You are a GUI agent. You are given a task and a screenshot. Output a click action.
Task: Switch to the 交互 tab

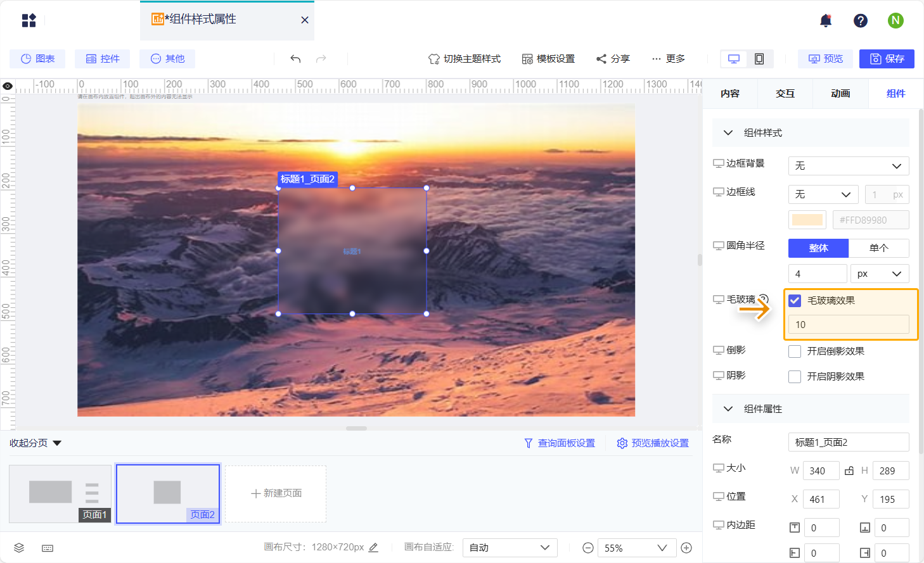(785, 94)
